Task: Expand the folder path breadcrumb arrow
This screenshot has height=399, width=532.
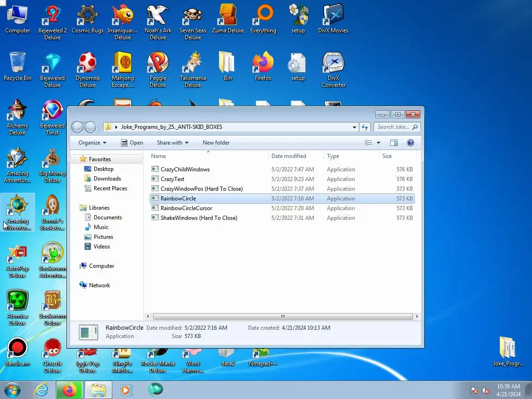Action: [116, 127]
